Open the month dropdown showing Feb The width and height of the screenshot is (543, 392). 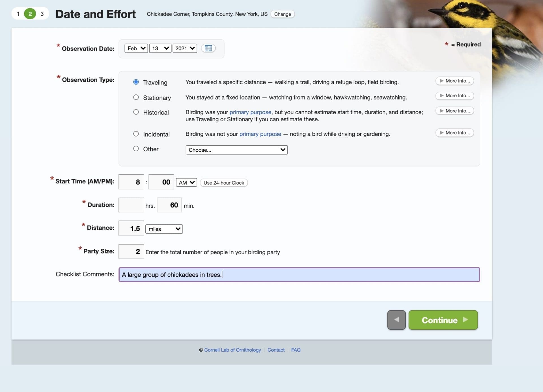pyautogui.click(x=136, y=48)
